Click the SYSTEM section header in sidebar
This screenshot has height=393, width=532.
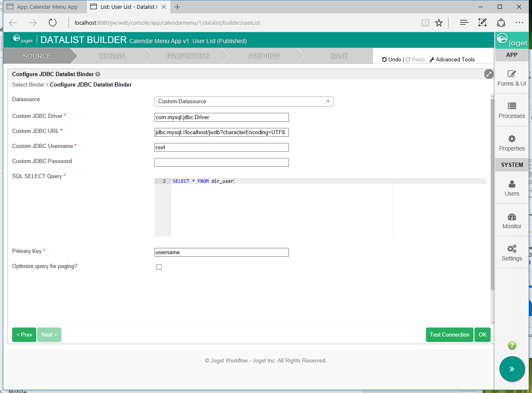[x=512, y=165]
